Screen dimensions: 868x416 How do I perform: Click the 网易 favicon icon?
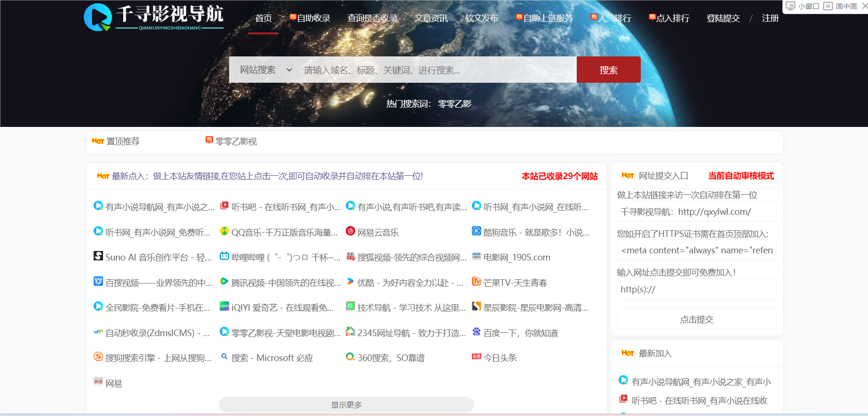coord(98,382)
